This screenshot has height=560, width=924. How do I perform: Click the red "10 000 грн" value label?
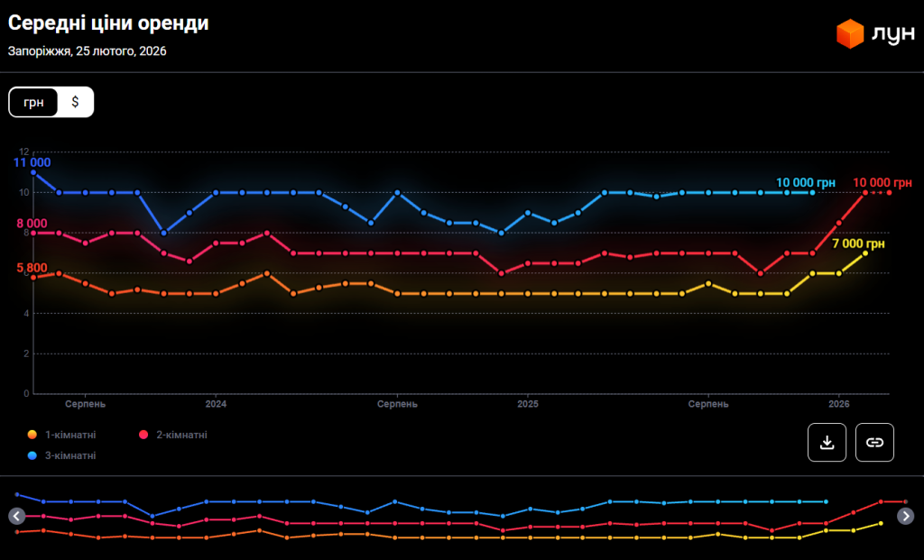tap(882, 182)
